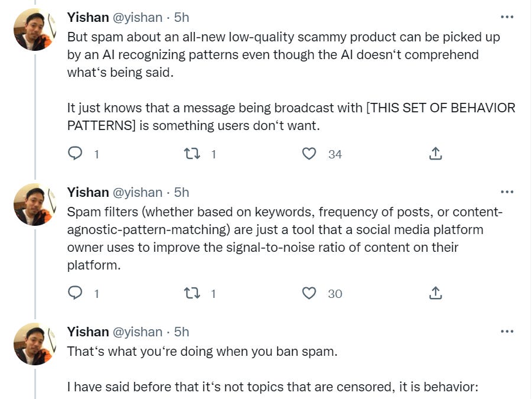Reply to the spam filters tweet

[x=75, y=293]
